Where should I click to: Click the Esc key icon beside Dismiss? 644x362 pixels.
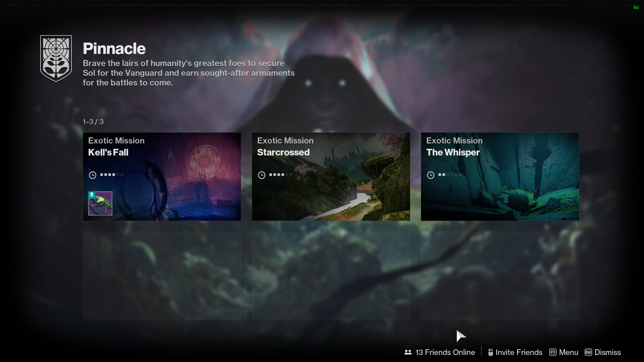pos(588,352)
